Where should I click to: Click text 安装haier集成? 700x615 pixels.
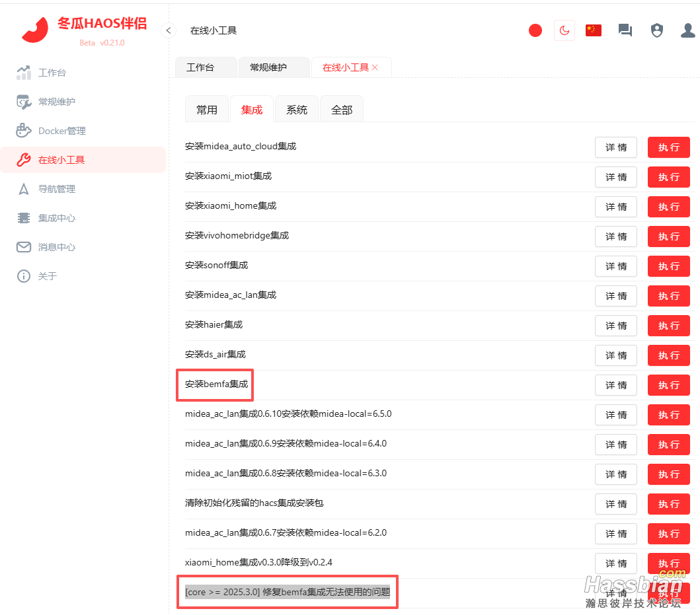click(214, 325)
